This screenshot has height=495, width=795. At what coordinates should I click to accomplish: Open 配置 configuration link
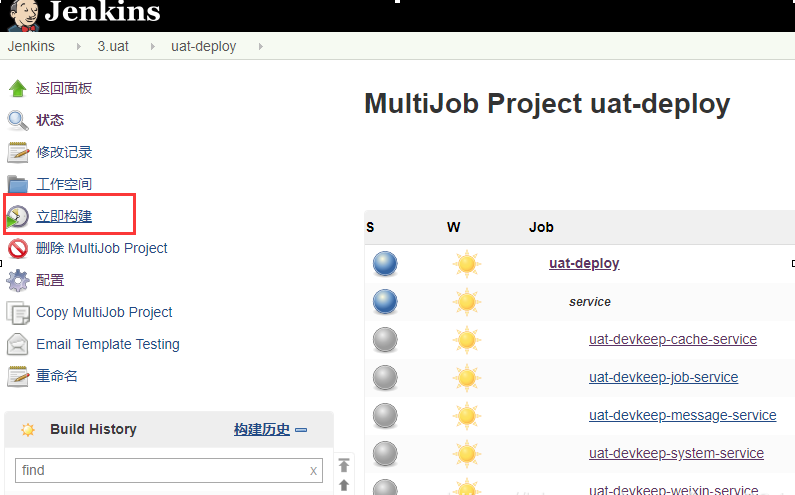pyautogui.click(x=50, y=280)
